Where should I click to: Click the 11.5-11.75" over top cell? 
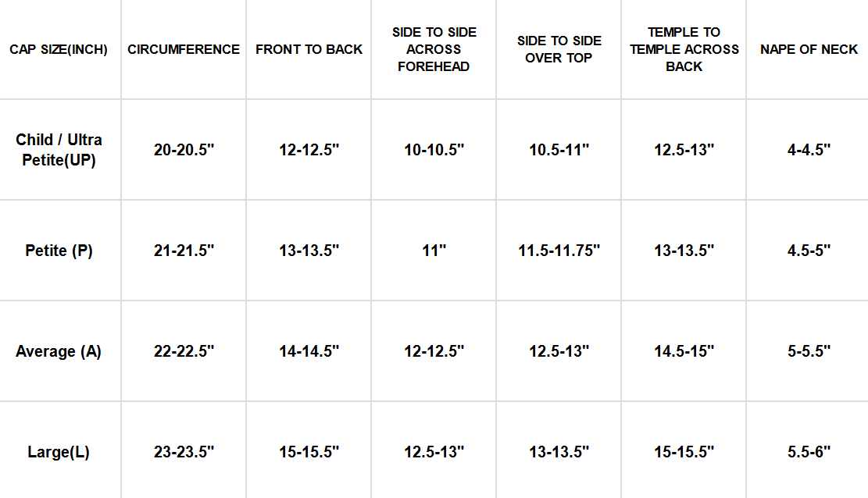(x=559, y=251)
